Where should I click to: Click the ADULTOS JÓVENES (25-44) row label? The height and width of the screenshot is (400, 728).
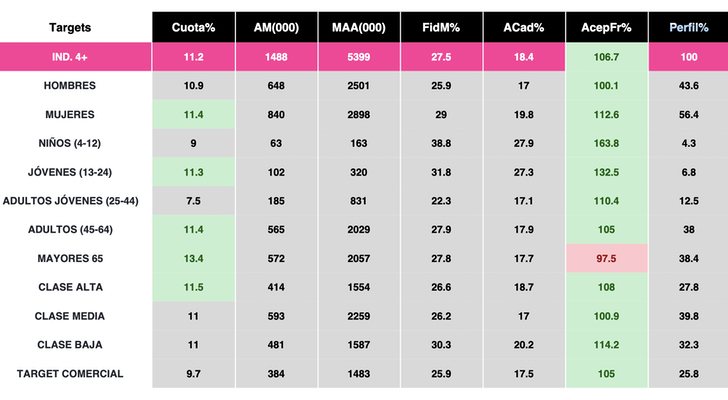click(70, 201)
